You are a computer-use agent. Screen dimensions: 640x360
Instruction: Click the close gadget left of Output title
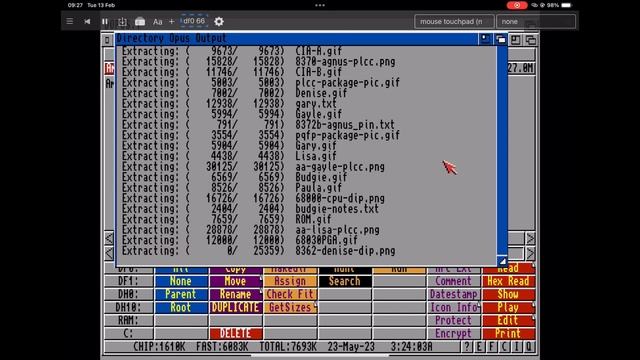107,40
